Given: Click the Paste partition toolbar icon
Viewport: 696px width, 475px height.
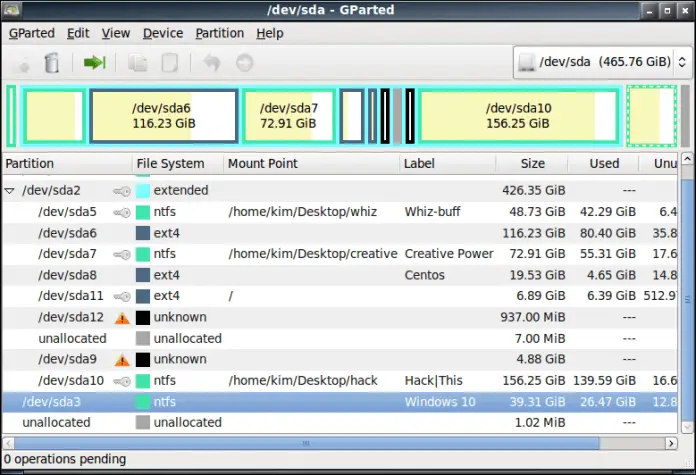Looking at the screenshot, I should pyautogui.click(x=170, y=63).
